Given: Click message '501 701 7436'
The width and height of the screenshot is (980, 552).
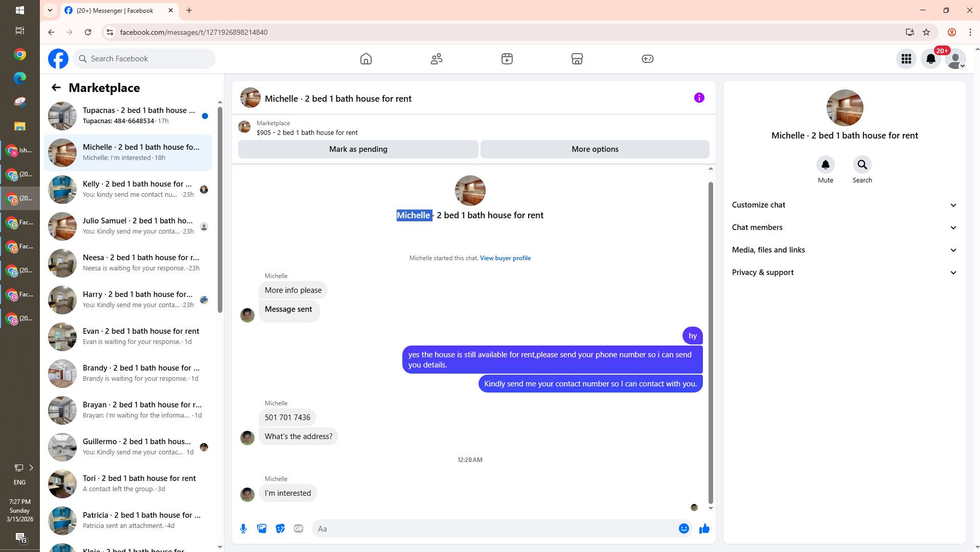Looking at the screenshot, I should pyautogui.click(x=287, y=418).
